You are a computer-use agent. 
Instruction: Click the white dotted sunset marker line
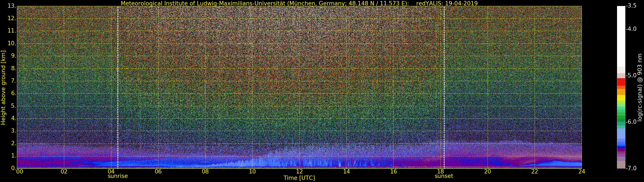tap(444, 87)
